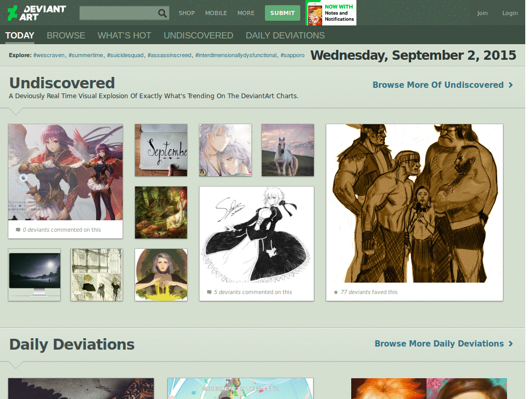
Task: Explore the #wescraven tag
Action: [x=49, y=55]
